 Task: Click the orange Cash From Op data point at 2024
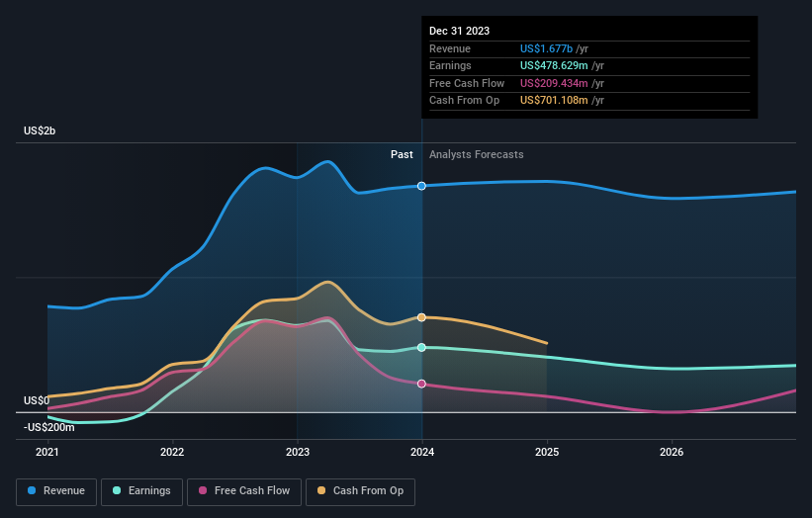(421, 317)
